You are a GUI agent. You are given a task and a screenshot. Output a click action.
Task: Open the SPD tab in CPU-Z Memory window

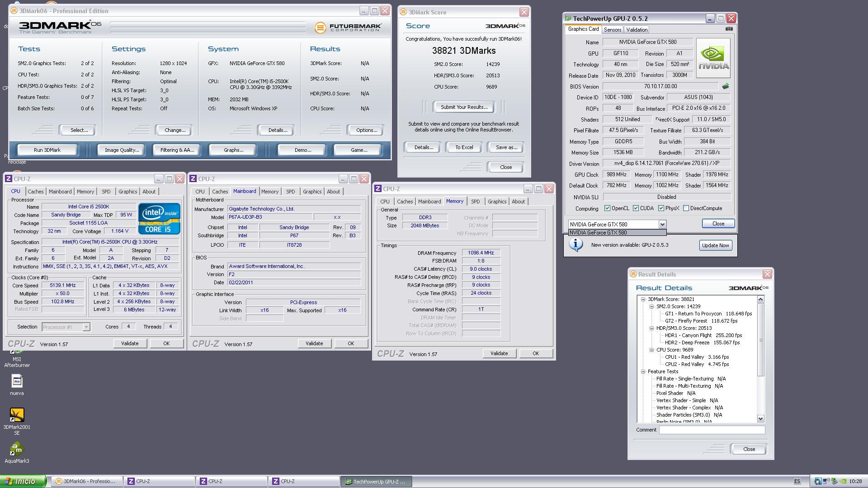475,202
